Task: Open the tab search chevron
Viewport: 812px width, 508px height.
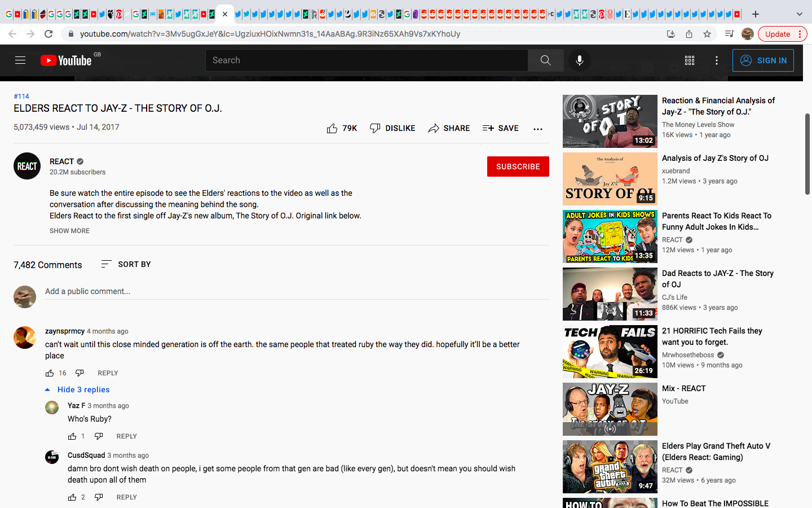Action: (799, 14)
